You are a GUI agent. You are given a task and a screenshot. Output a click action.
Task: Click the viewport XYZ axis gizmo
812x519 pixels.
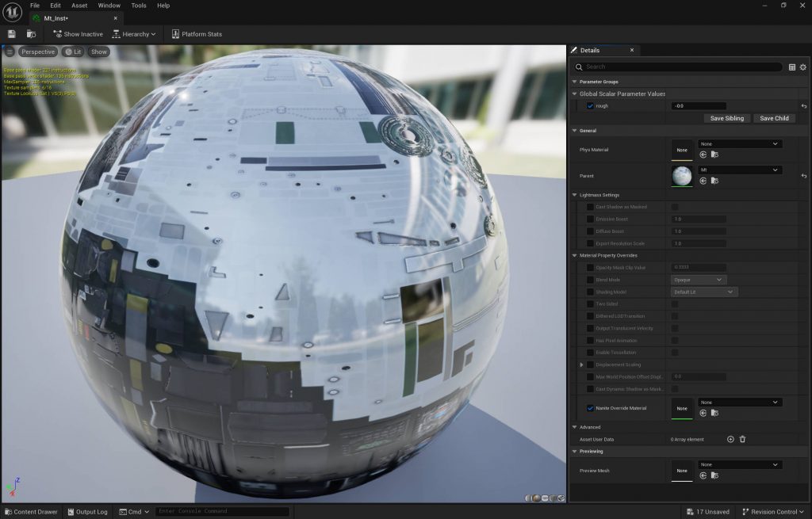(13, 487)
